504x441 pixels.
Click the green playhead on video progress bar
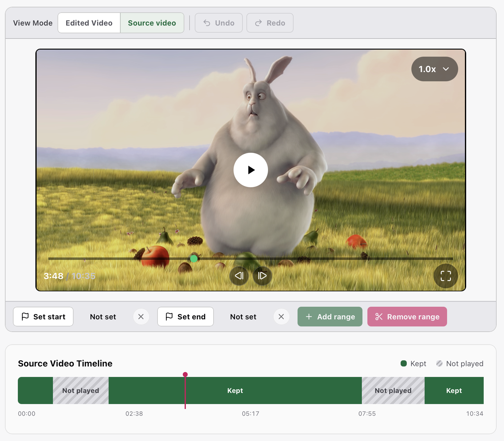pyautogui.click(x=194, y=258)
